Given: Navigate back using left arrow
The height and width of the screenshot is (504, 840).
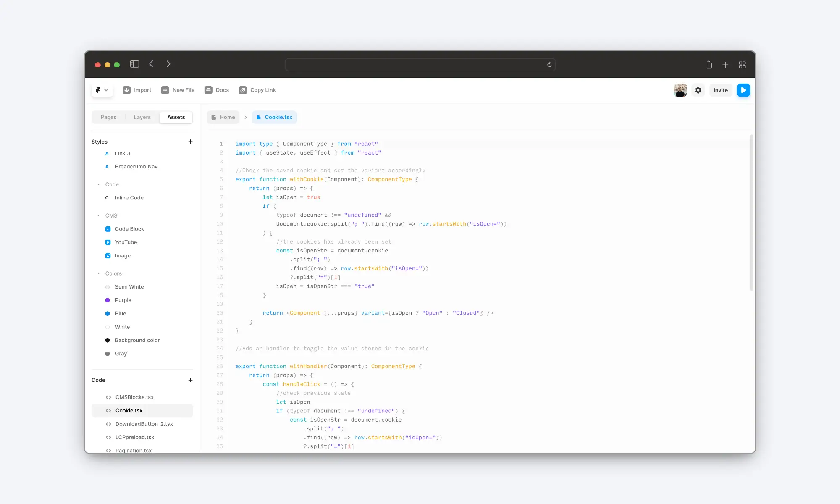Looking at the screenshot, I should (x=151, y=64).
